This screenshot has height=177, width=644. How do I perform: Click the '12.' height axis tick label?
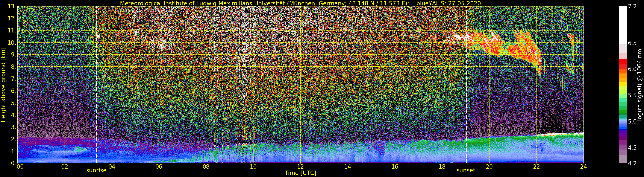[12, 18]
